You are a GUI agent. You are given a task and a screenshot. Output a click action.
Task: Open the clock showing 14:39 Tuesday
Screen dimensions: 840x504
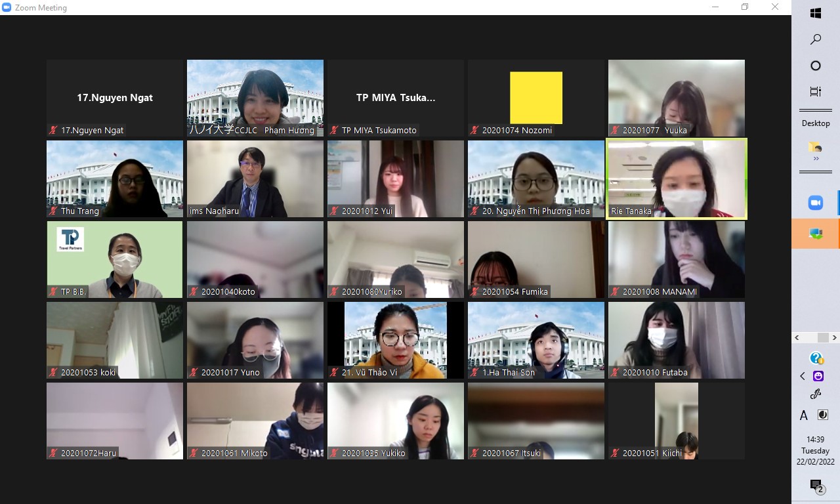click(x=816, y=451)
